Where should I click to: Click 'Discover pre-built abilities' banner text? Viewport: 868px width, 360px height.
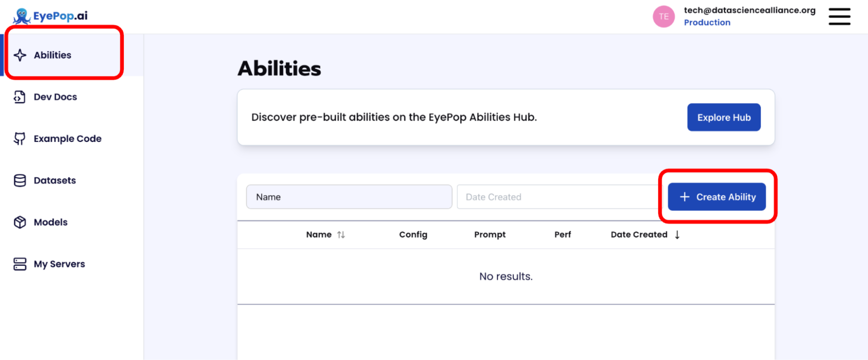point(394,117)
